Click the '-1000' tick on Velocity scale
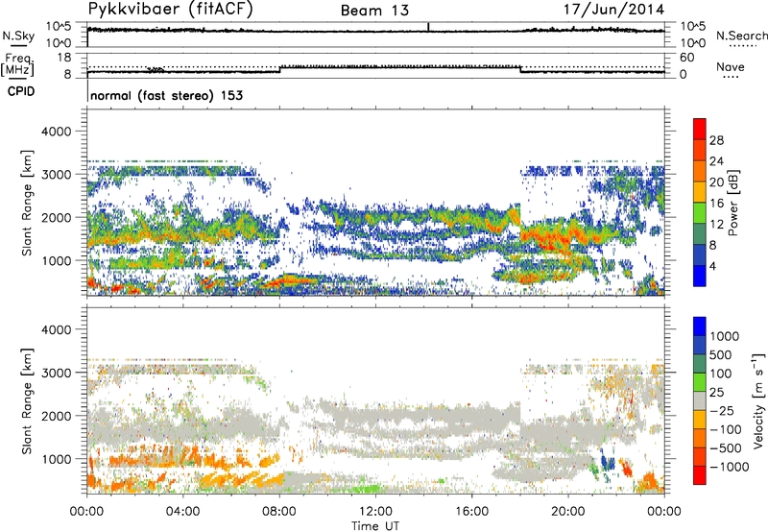The height and width of the screenshot is (532, 768). 730,467
